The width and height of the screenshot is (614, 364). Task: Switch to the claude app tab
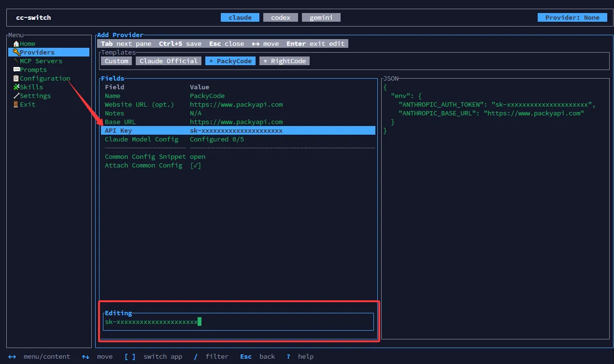coord(240,17)
